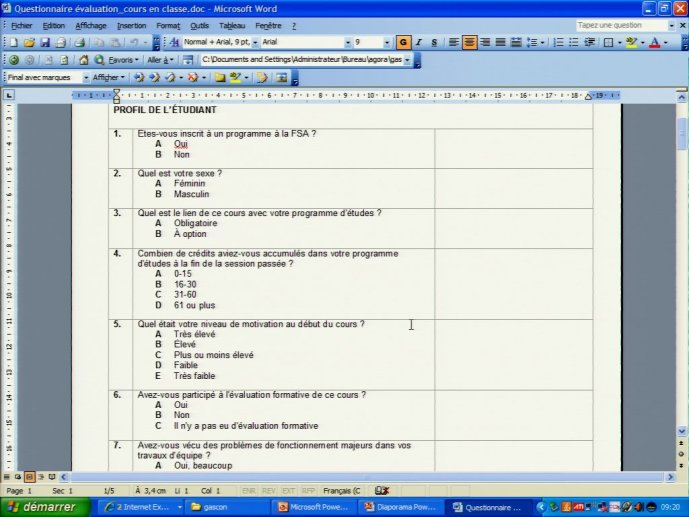Create a new blank document
The height and width of the screenshot is (517, 689).
coord(14,43)
